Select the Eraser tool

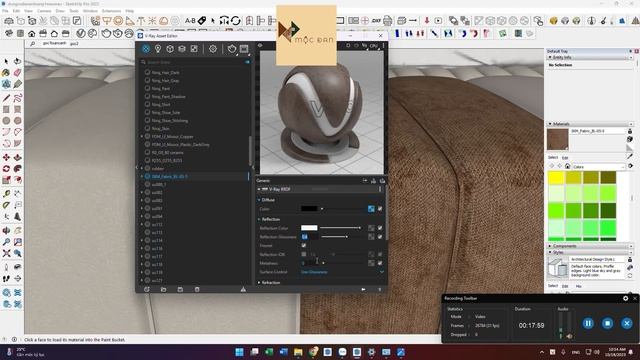[x=17, y=73]
